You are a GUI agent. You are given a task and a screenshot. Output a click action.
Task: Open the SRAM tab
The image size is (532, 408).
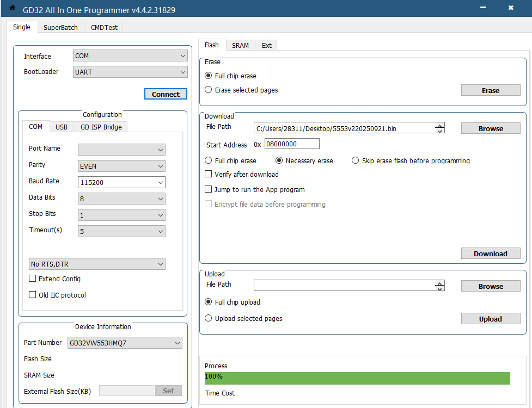240,45
